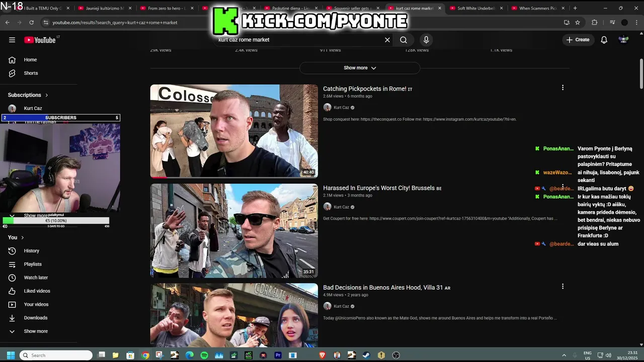644x362 pixels.
Task: Click the browser address bar URL
Action: pos(115,23)
